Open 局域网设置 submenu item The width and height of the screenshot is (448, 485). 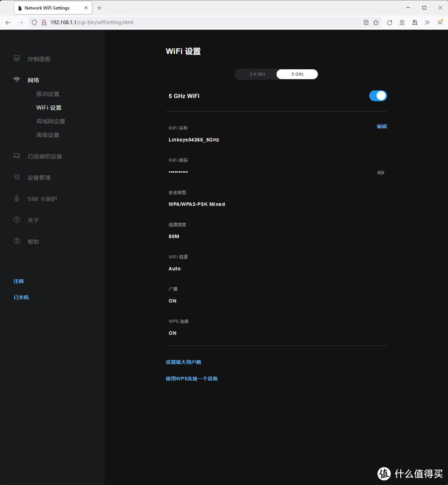51,121
